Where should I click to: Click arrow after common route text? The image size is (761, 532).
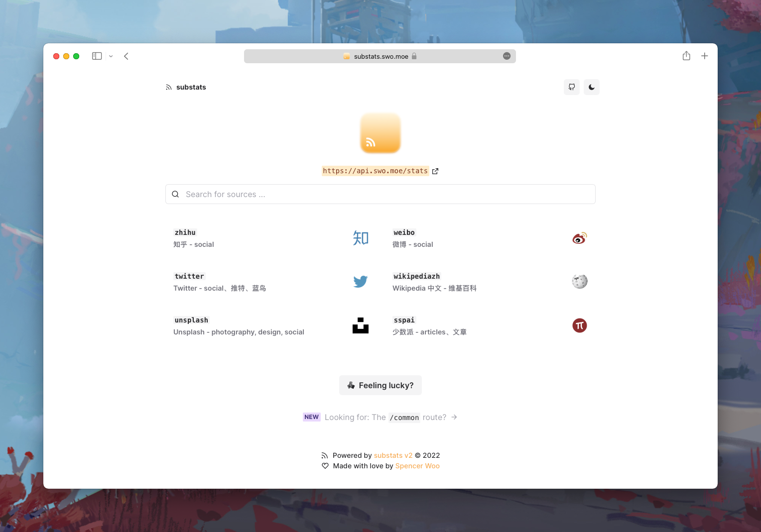click(454, 417)
